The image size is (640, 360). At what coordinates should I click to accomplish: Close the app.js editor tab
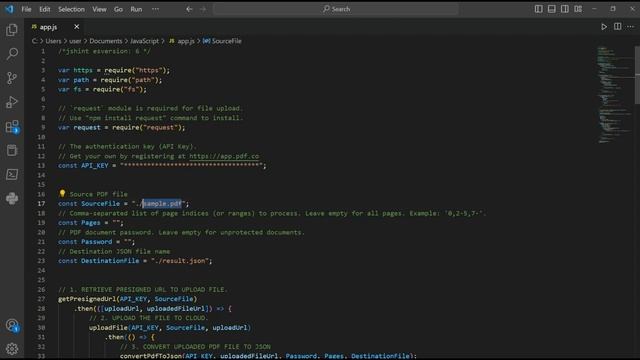coord(76,27)
